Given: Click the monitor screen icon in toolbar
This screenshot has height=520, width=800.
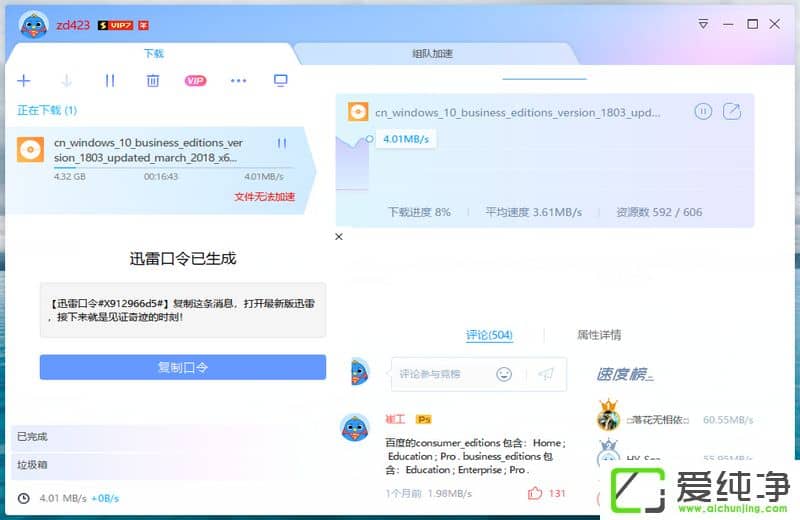Looking at the screenshot, I should pos(281,81).
